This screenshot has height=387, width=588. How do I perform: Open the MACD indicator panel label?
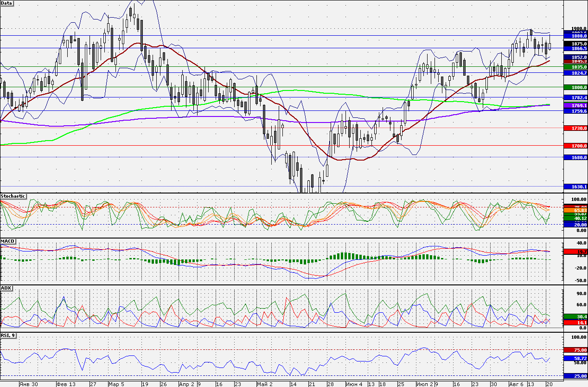click(x=8, y=241)
